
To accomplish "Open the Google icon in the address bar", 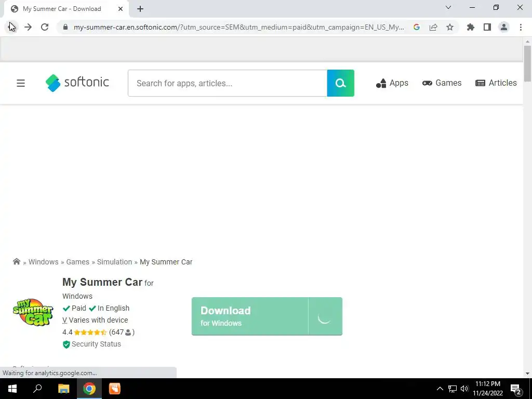I will 417,27.
